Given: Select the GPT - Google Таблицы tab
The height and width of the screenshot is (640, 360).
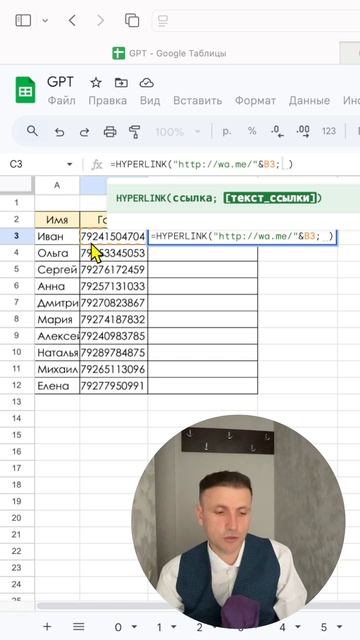Looking at the screenshot, I should pos(169,53).
